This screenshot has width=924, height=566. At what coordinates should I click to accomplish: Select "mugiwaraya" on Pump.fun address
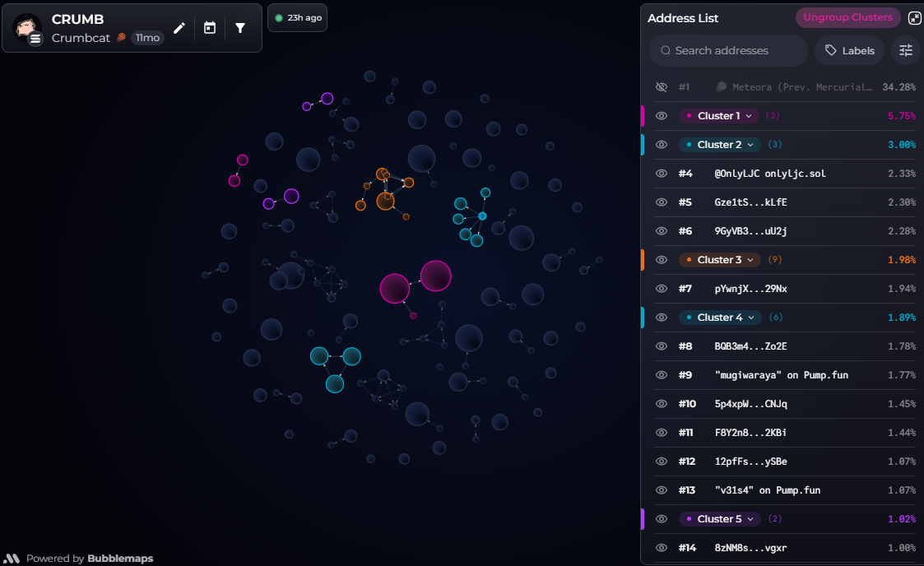tap(782, 375)
